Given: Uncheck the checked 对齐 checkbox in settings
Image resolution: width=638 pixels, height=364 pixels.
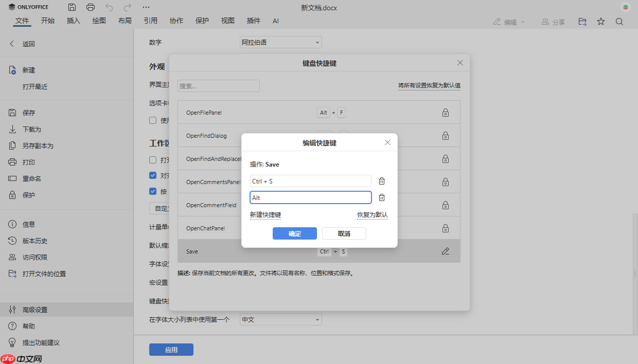Looking at the screenshot, I should click(153, 175).
